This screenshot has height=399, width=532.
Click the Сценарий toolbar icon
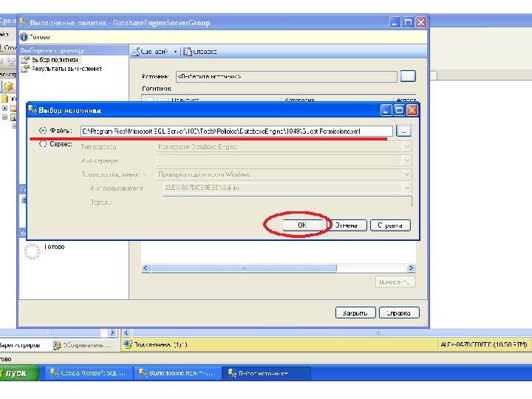pyautogui.click(x=136, y=52)
